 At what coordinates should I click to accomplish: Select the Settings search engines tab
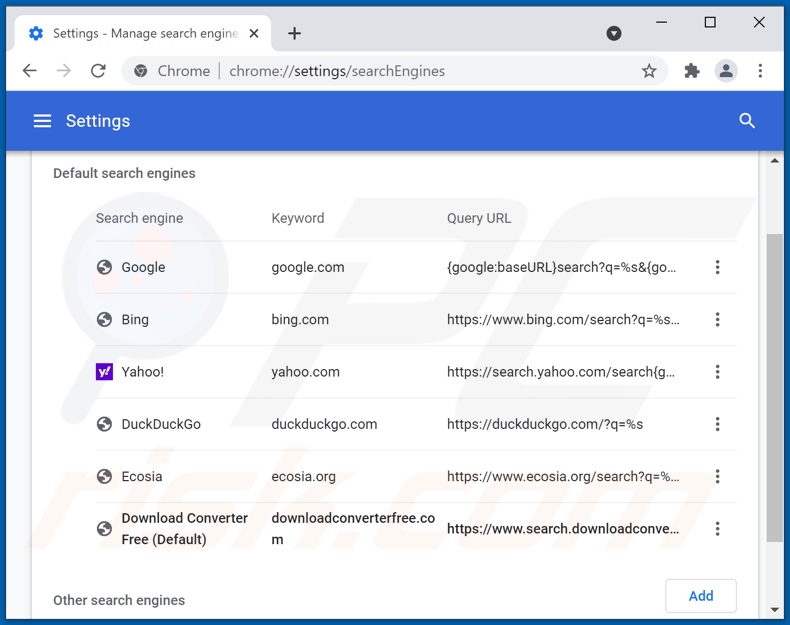[140, 33]
